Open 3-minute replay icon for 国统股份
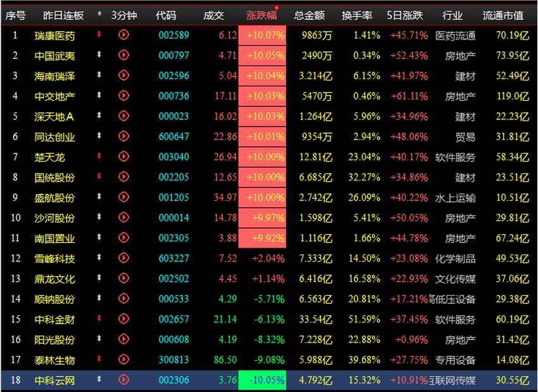 click(x=123, y=177)
